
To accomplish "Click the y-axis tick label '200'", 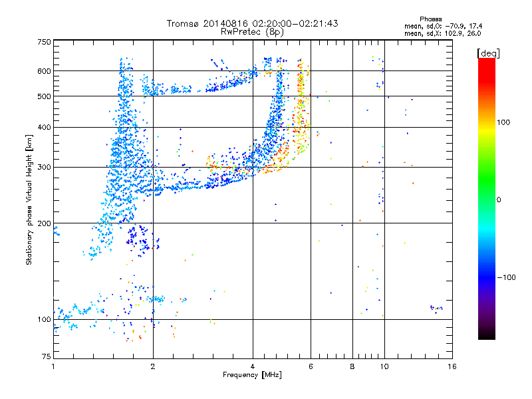I will 44,223.
